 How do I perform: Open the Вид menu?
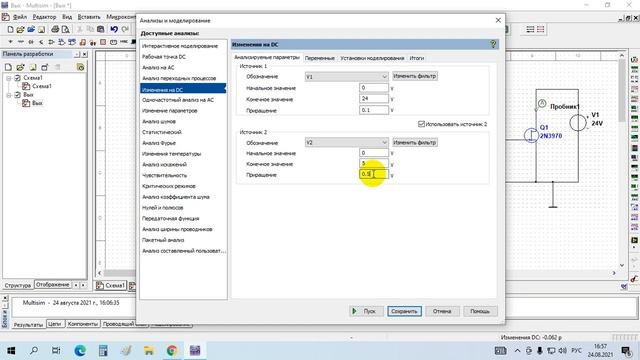tap(67, 17)
